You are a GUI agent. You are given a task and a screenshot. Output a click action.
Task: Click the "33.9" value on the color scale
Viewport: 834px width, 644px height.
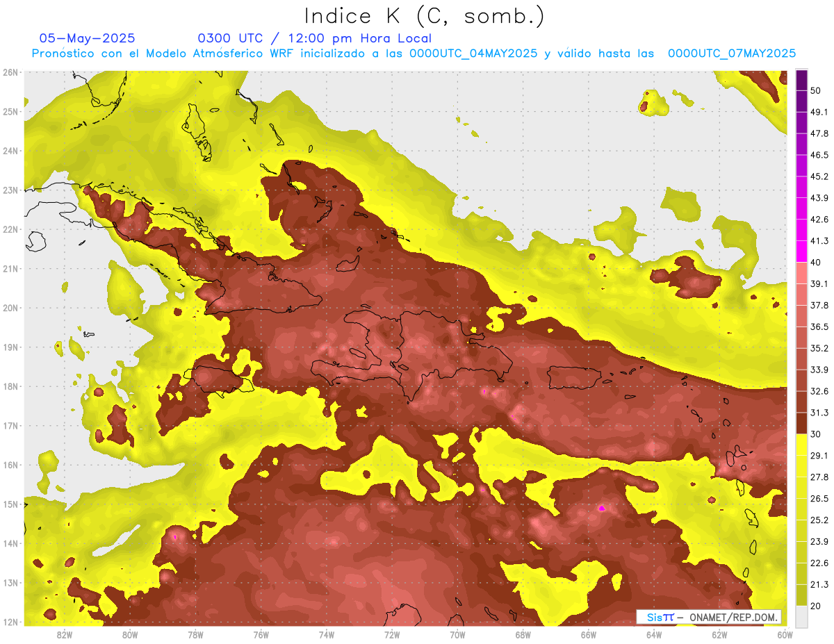819,370
